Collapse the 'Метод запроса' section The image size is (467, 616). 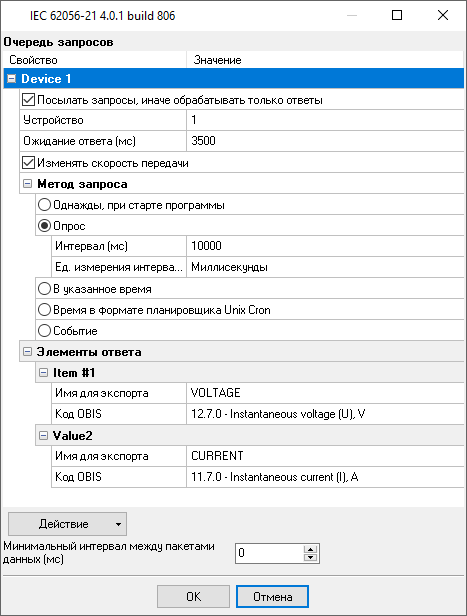(27, 183)
